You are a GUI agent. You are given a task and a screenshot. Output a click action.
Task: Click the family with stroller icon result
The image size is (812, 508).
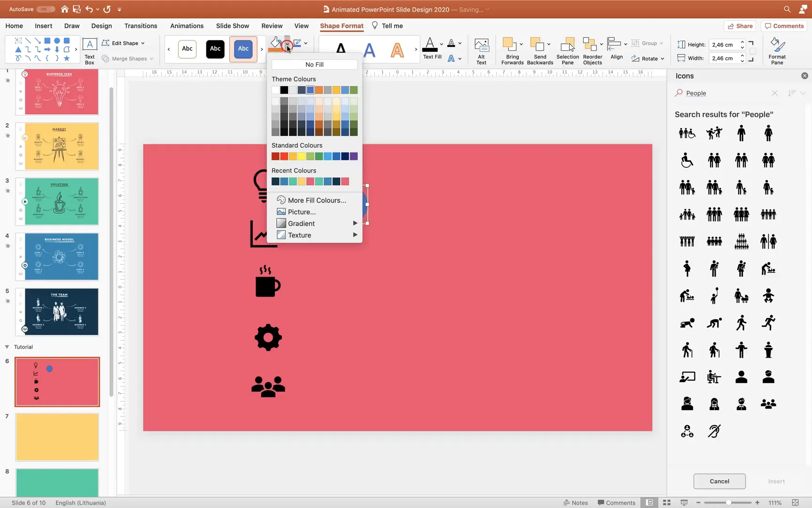[741, 296]
